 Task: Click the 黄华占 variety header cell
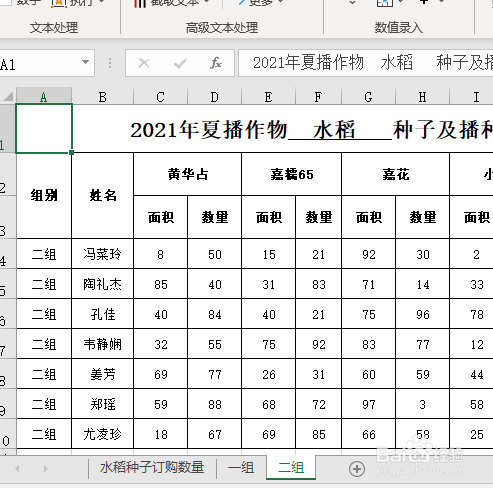click(x=187, y=174)
